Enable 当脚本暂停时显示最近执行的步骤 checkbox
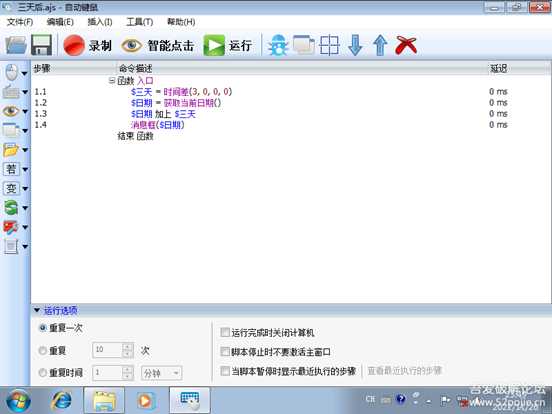This screenshot has height=414, width=552. pyautogui.click(x=225, y=371)
